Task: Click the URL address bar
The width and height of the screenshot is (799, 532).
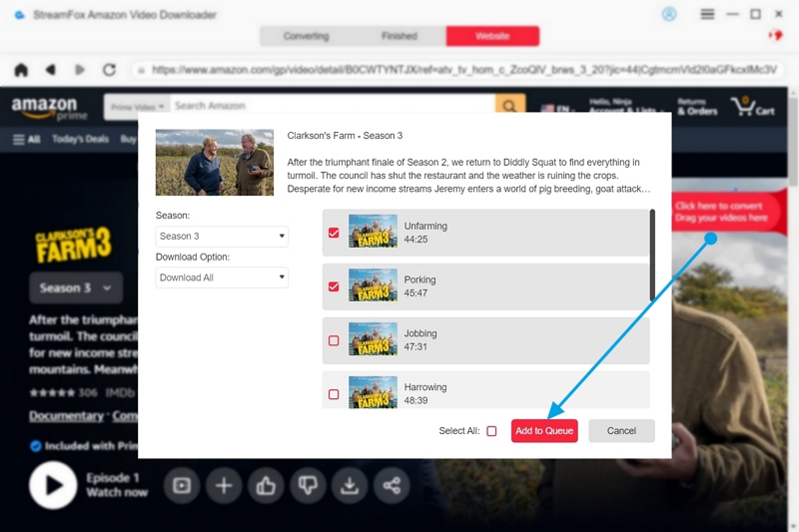Action: coord(457,70)
